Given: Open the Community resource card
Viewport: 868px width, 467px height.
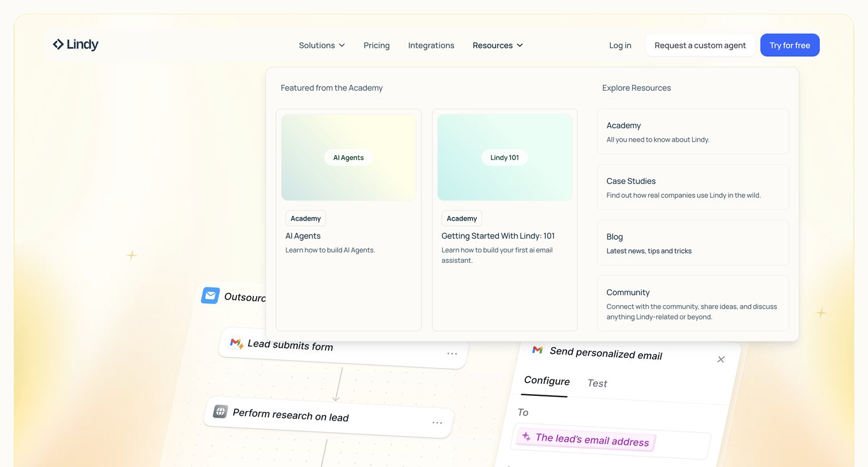Looking at the screenshot, I should (693, 303).
